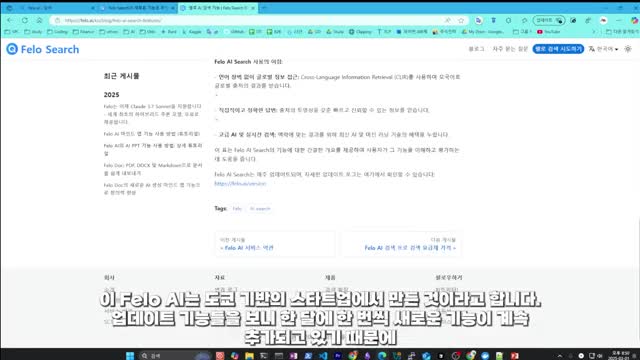The image size is (640, 360).
Task: Open the translate extension icon
Action: click(478, 20)
